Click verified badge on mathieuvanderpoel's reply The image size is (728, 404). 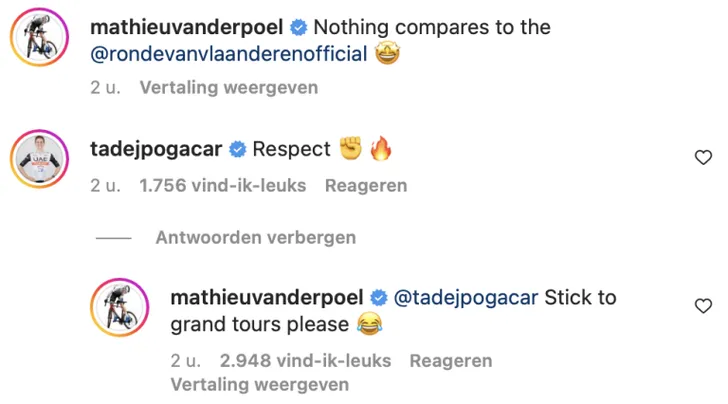pyautogui.click(x=380, y=298)
